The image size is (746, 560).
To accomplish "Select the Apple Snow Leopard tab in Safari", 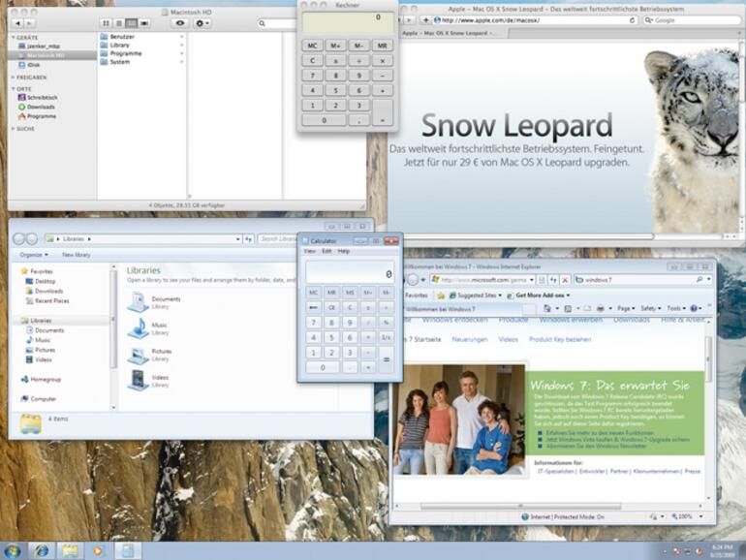I will (450, 33).
